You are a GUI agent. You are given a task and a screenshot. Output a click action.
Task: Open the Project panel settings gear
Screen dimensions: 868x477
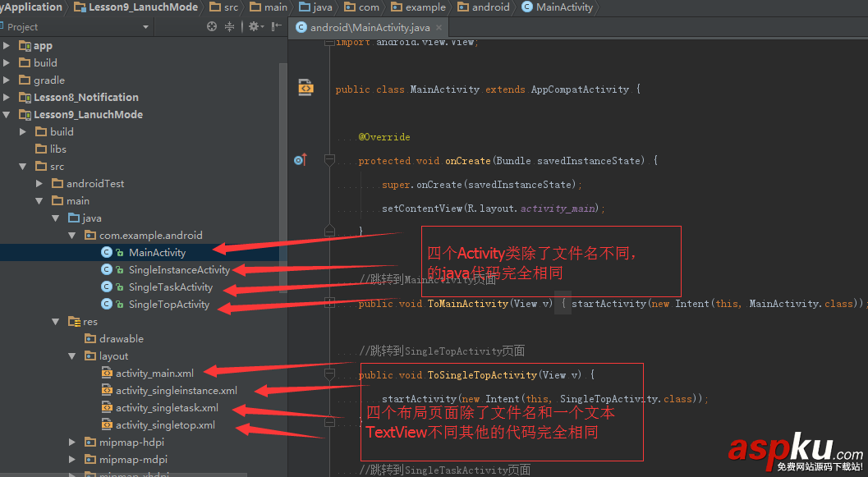254,27
